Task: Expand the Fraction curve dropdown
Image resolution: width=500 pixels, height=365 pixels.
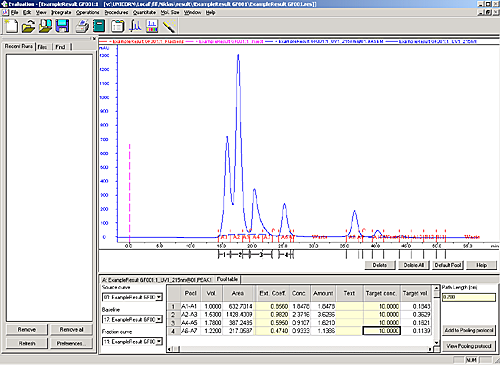Action: coord(159,341)
